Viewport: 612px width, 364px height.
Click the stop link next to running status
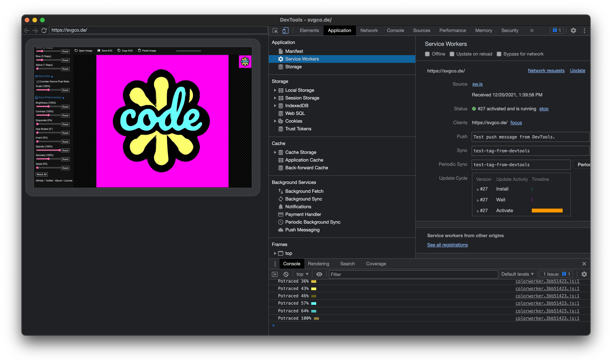tap(544, 109)
